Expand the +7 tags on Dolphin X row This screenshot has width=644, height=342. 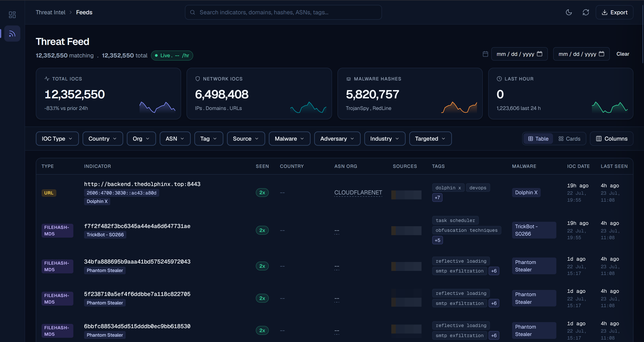pos(437,198)
